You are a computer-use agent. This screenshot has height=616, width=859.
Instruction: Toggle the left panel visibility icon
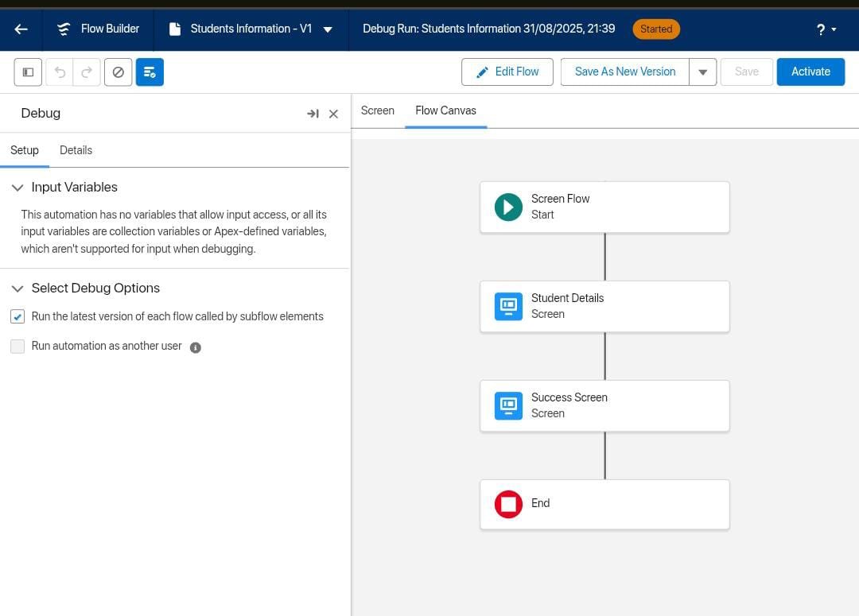coord(27,72)
